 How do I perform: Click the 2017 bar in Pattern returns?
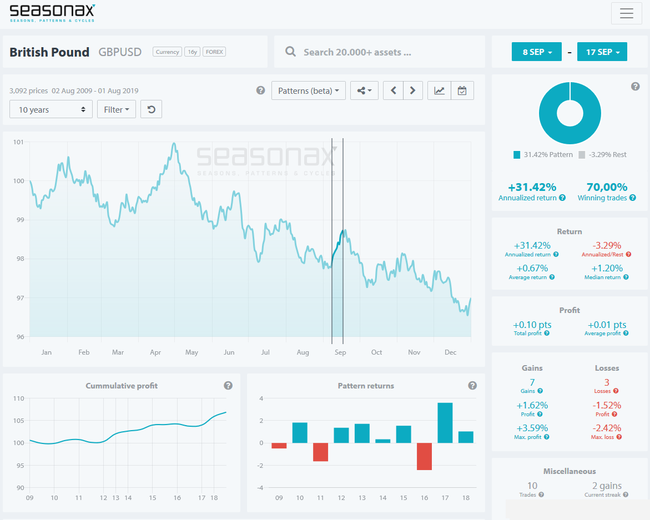tap(445, 423)
